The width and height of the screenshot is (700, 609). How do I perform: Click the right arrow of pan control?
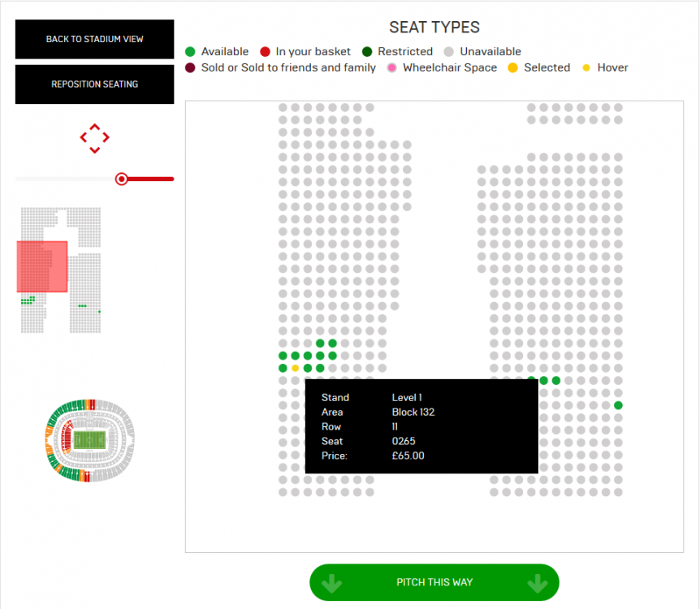[x=106, y=137]
